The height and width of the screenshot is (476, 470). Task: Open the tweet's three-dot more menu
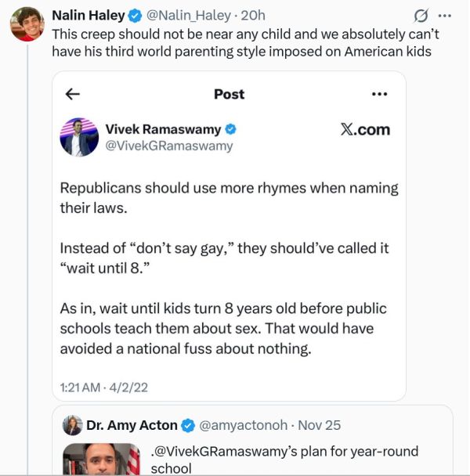(446, 16)
